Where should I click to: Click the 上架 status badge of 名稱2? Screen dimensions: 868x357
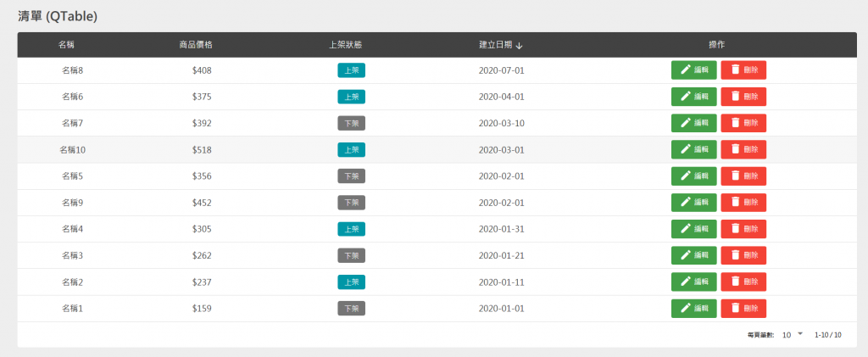pos(352,282)
